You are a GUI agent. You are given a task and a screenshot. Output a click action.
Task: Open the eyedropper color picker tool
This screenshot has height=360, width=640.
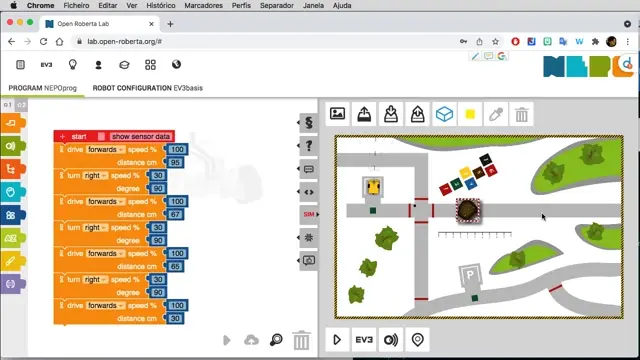coord(496,114)
